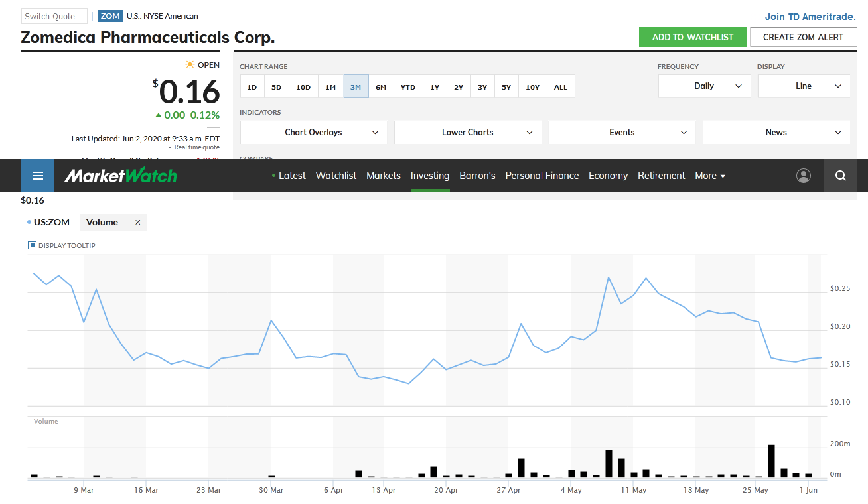The image size is (868, 504).
Task: Select the 3Y chart range
Action: point(482,87)
